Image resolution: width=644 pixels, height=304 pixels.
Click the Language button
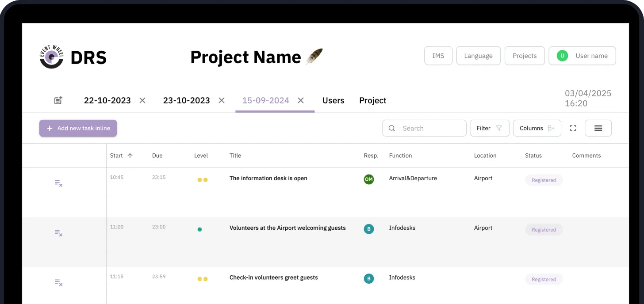click(478, 55)
